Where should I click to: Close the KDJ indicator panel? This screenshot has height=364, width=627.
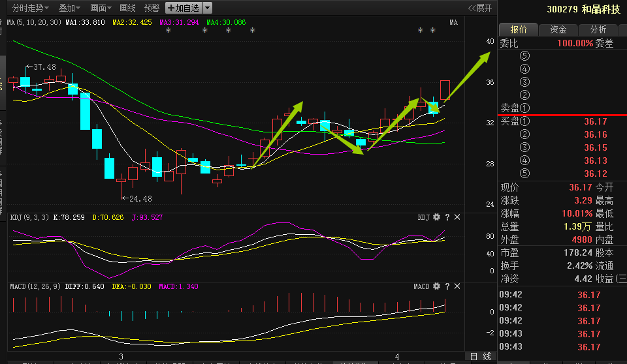pyautogui.click(x=457, y=217)
